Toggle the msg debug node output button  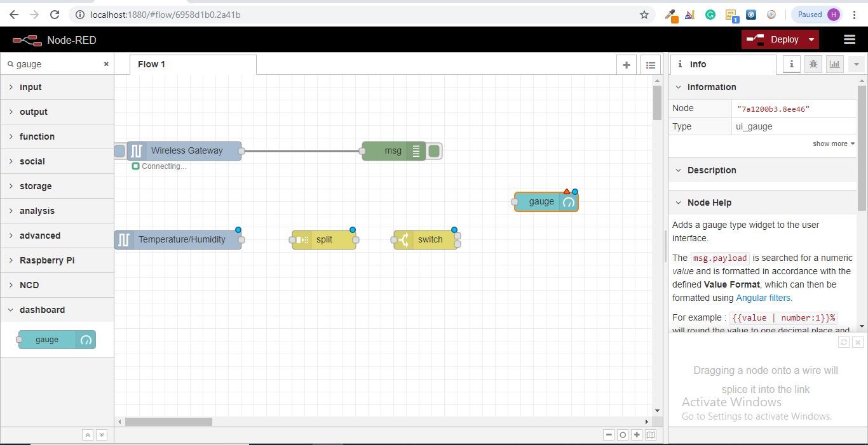click(435, 151)
